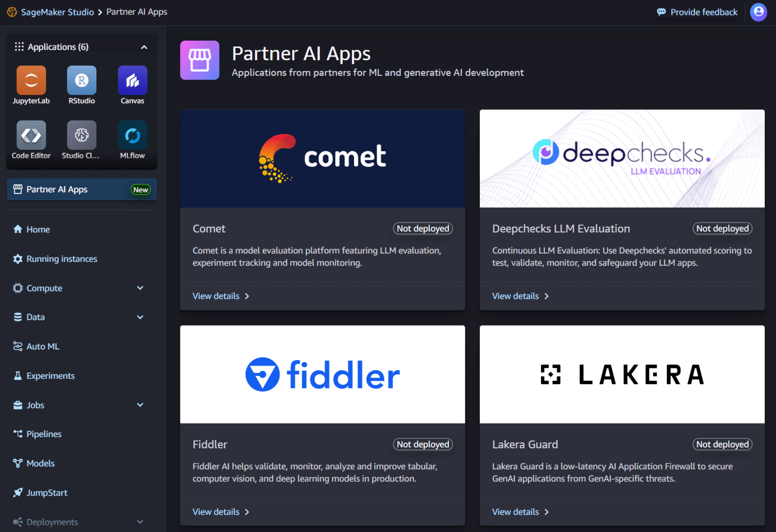The image size is (776, 532).
Task: Click Comet's Not deployed status badge
Action: (423, 228)
